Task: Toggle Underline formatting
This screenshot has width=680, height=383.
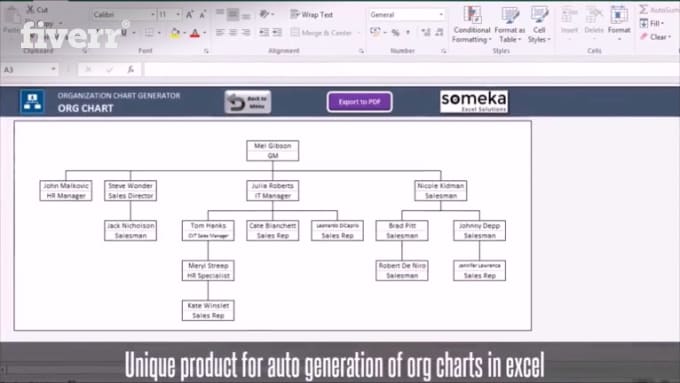Action: [124, 33]
